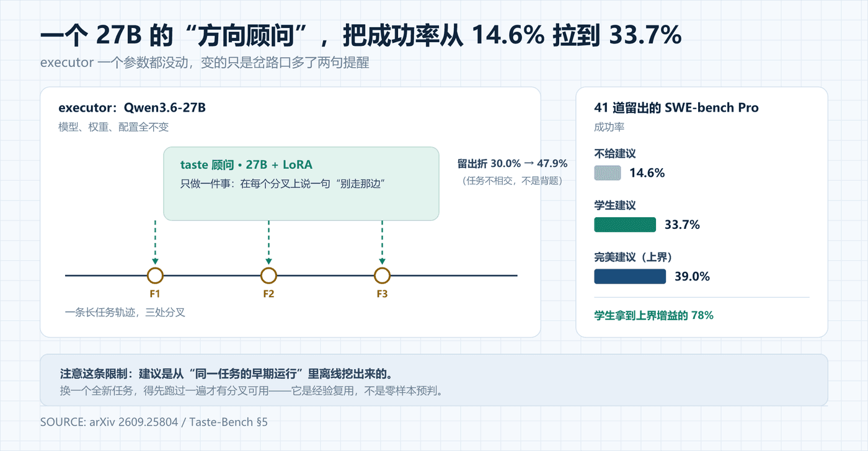Viewport: 868px width, 451px height.
Task: Click the 39.0% value beside the blue bar
Action: pos(692,276)
